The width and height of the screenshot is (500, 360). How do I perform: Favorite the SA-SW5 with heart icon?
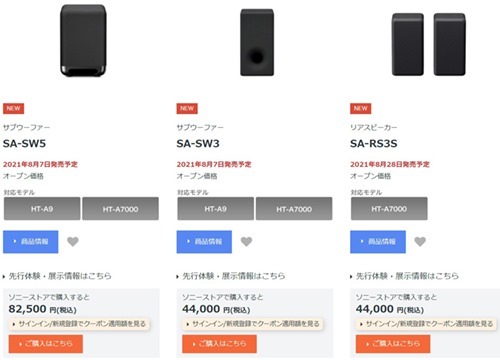point(73,241)
